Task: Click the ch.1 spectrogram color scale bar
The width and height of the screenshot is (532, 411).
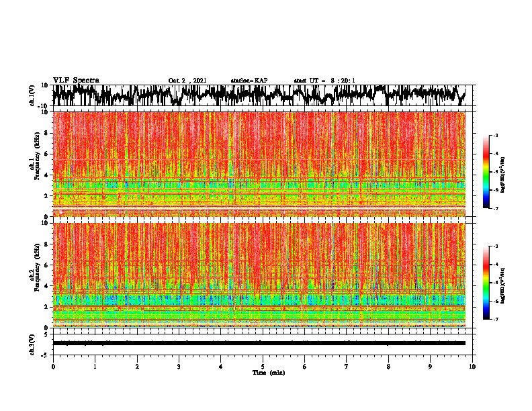Action: tap(486, 172)
